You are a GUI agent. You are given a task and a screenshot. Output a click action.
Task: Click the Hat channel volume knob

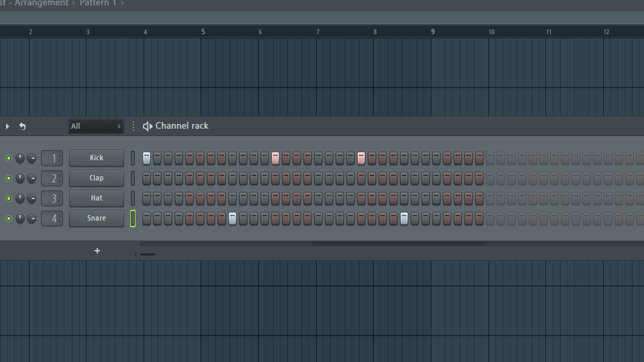pos(32,198)
